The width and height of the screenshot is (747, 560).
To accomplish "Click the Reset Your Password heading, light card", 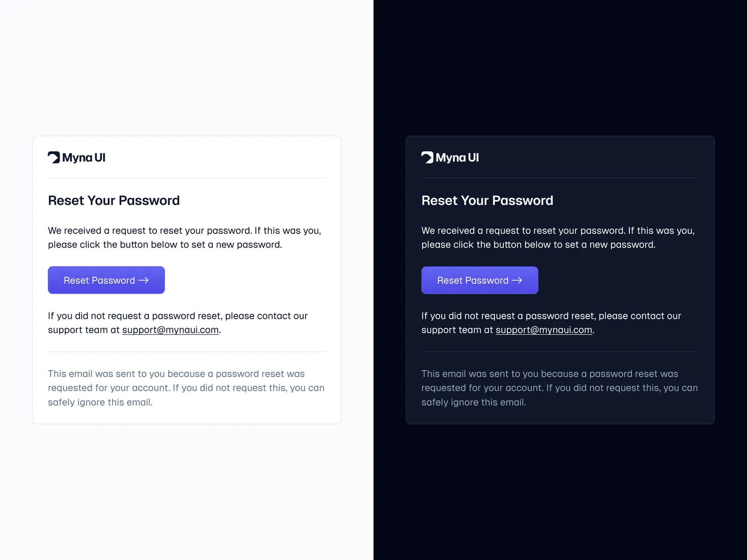I will pos(113,201).
